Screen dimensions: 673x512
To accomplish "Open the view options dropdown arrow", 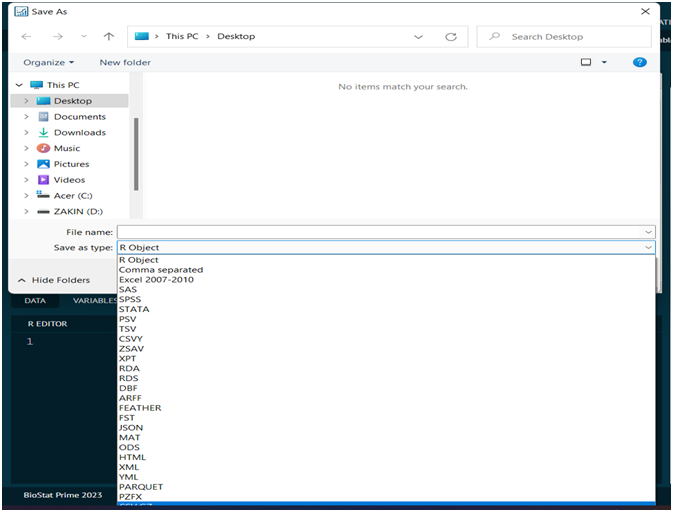I will tap(604, 63).
